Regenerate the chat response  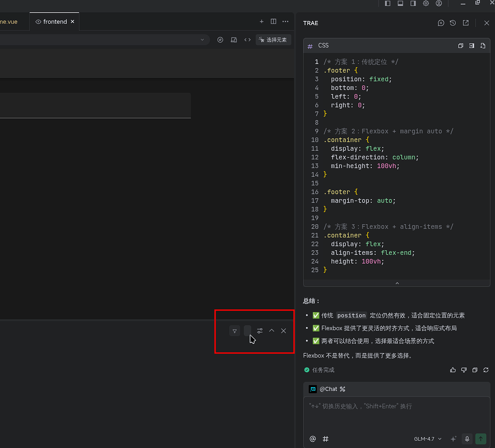point(486,370)
